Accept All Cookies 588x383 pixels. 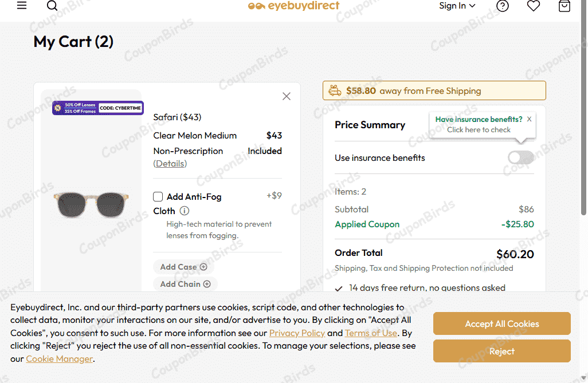(x=501, y=323)
